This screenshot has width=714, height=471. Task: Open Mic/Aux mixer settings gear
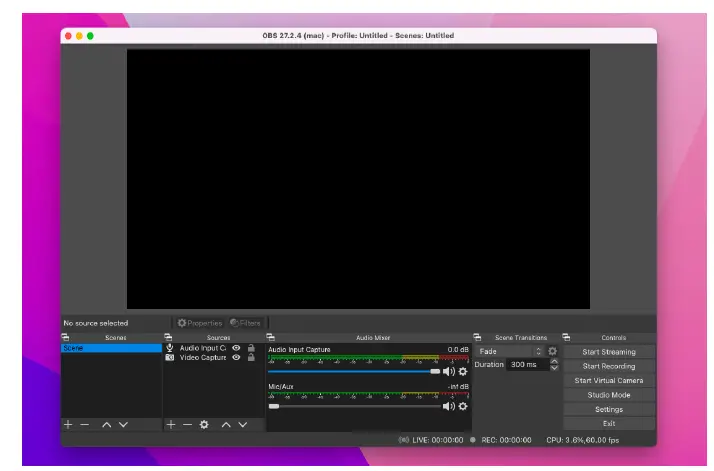coord(463,406)
